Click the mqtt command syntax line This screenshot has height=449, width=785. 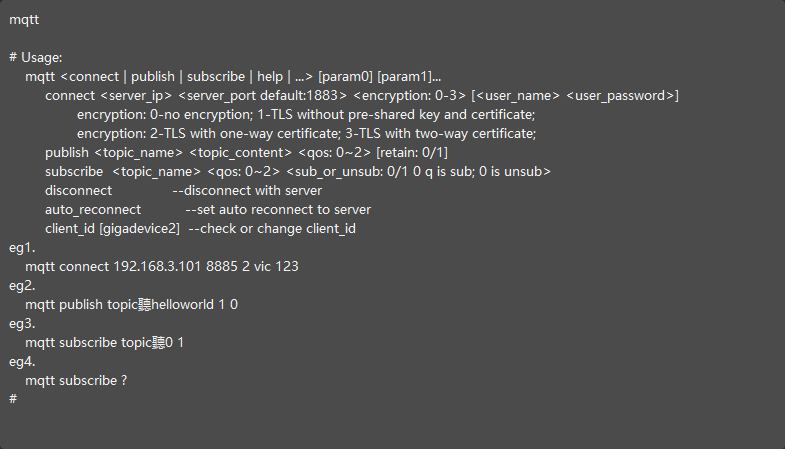click(x=233, y=77)
